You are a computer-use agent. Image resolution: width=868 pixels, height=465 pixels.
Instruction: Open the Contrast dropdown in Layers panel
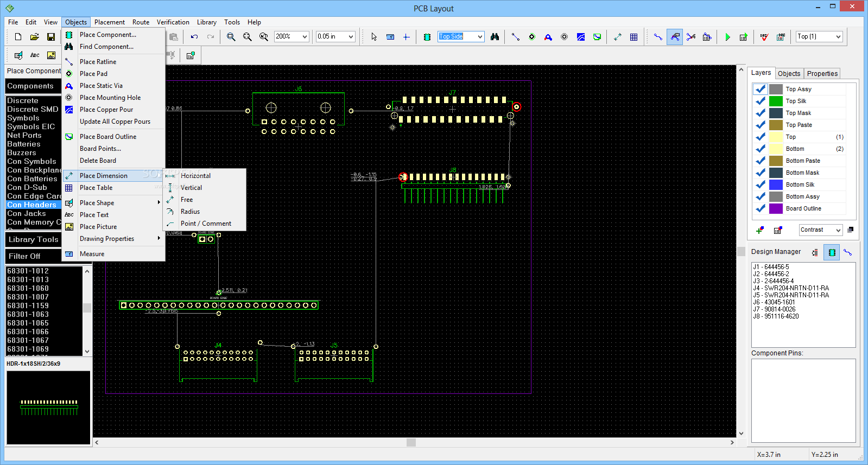tap(838, 230)
